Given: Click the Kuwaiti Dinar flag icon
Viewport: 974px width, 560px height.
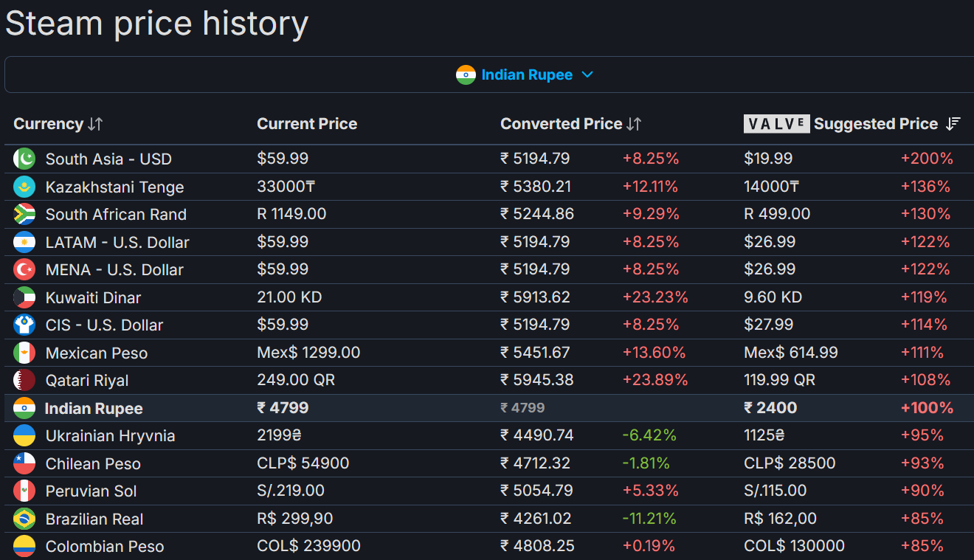Looking at the screenshot, I should pyautogui.click(x=24, y=297).
